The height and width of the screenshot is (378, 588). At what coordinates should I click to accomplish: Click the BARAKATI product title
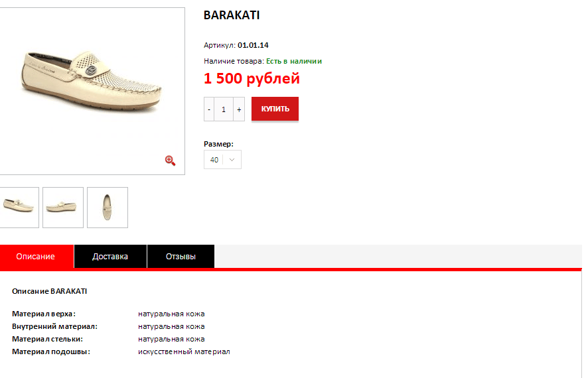pos(232,15)
